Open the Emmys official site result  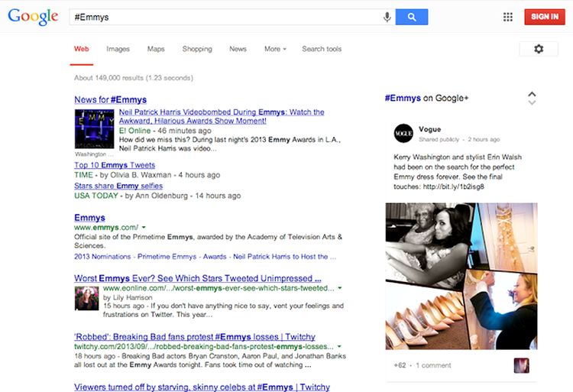coord(89,218)
